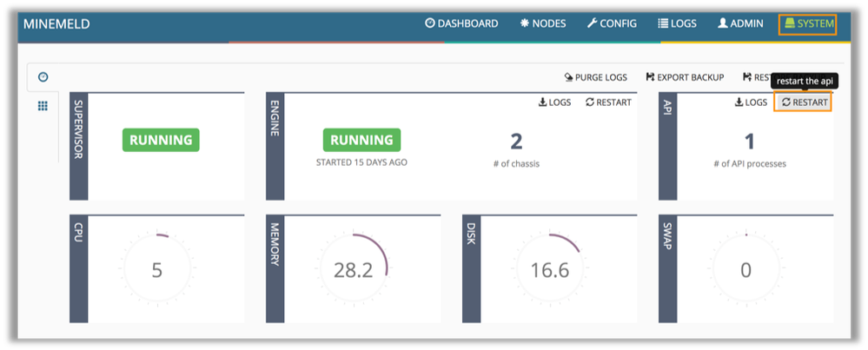Click 'STARTED 15 DAYS AGO' text

[361, 162]
